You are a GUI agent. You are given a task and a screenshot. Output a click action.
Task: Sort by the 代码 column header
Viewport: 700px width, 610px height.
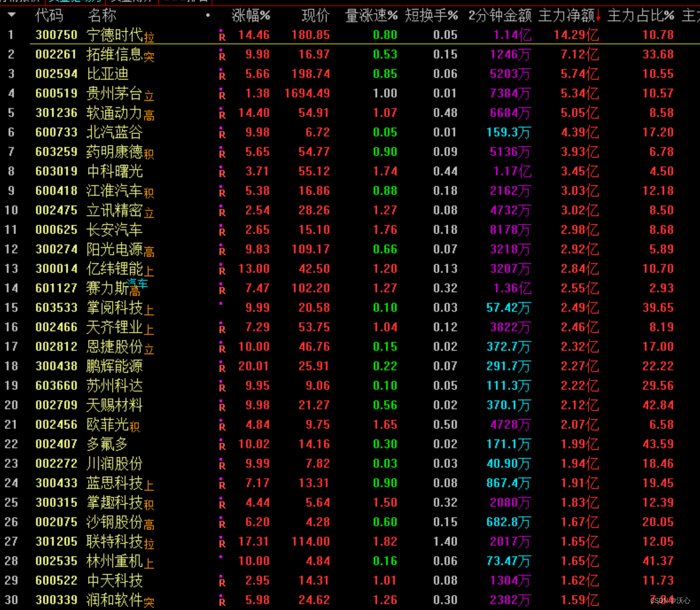(49, 15)
